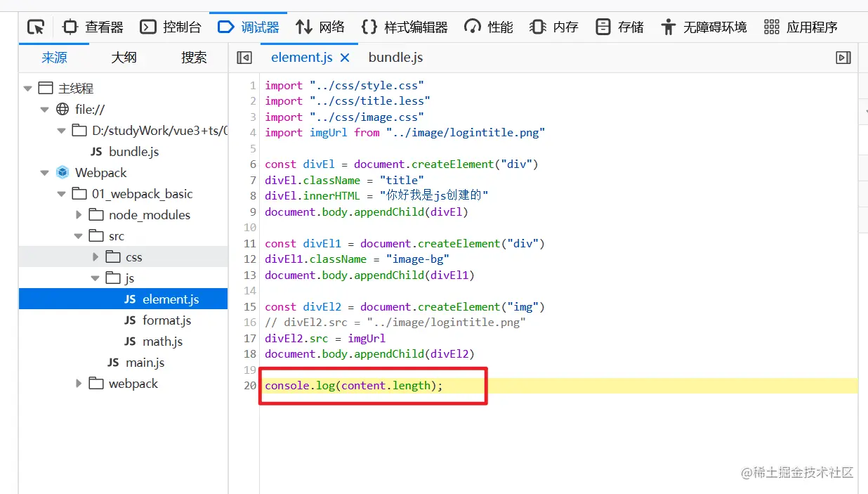Set breakpoint on line number 20
This screenshot has width=868, height=494.
coord(251,385)
